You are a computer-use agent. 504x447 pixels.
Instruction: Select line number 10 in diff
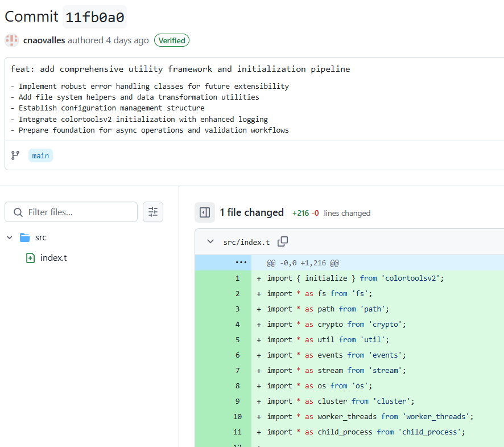pos(238,417)
